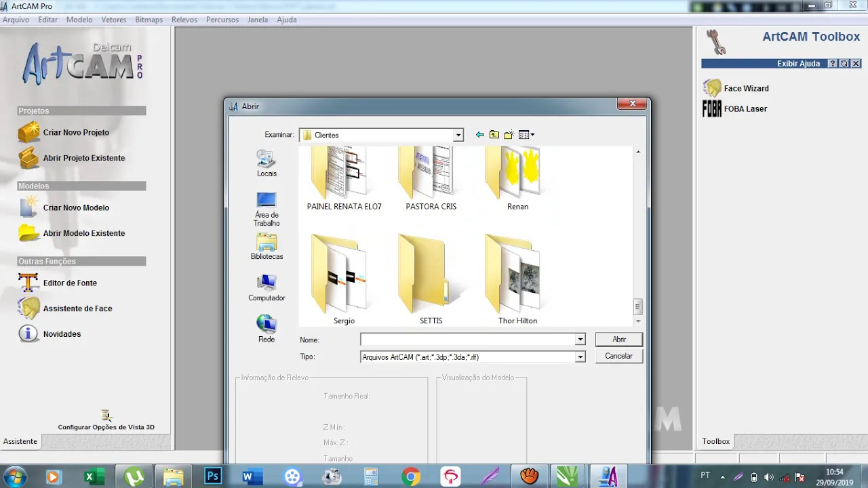Open the Windows Start menu
The image size is (868, 488).
click(14, 476)
